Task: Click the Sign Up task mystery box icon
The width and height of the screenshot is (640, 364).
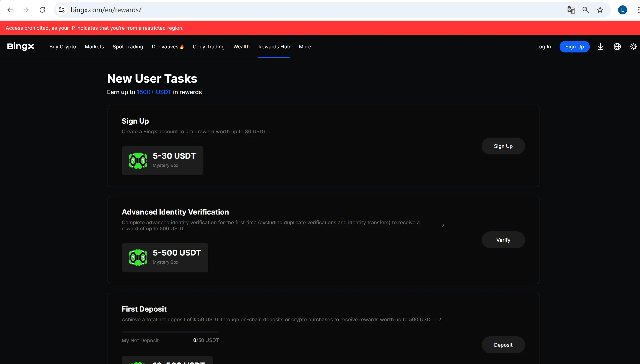Action: tap(138, 161)
